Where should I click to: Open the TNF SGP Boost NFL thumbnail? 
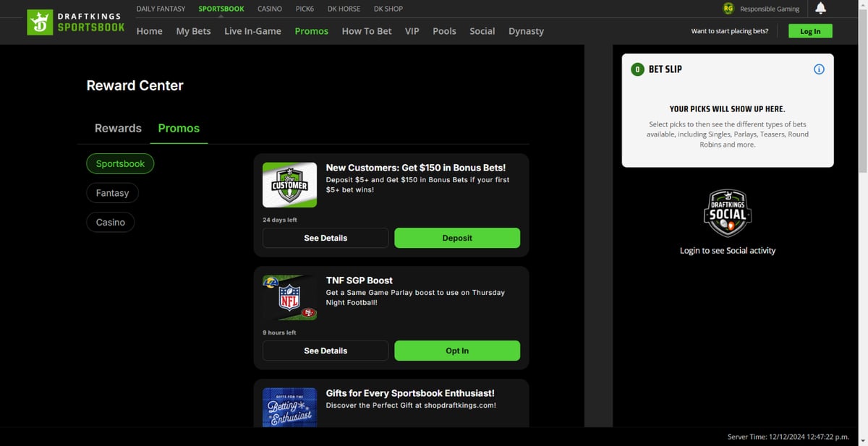(289, 298)
